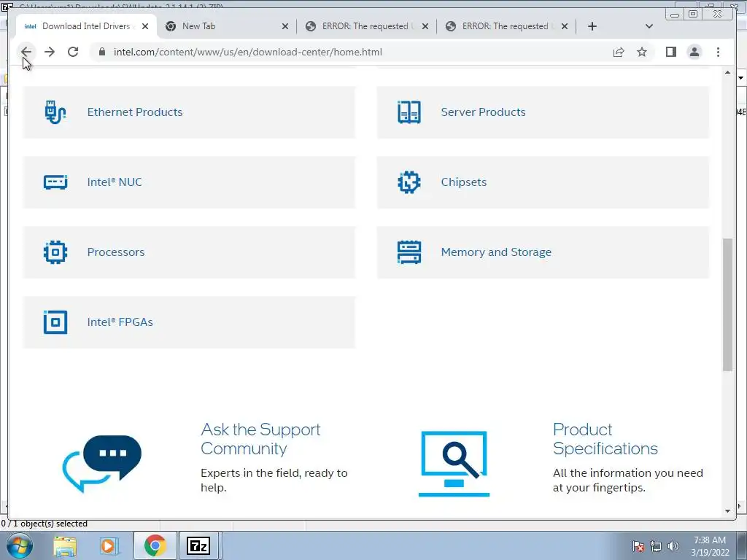
Task: Switch to the second ERROR tab
Action: 506,26
